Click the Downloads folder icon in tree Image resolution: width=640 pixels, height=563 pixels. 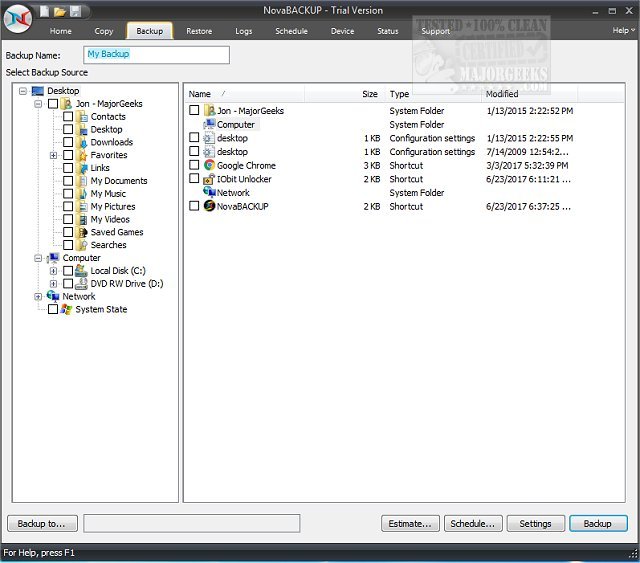pyautogui.click(x=82, y=142)
